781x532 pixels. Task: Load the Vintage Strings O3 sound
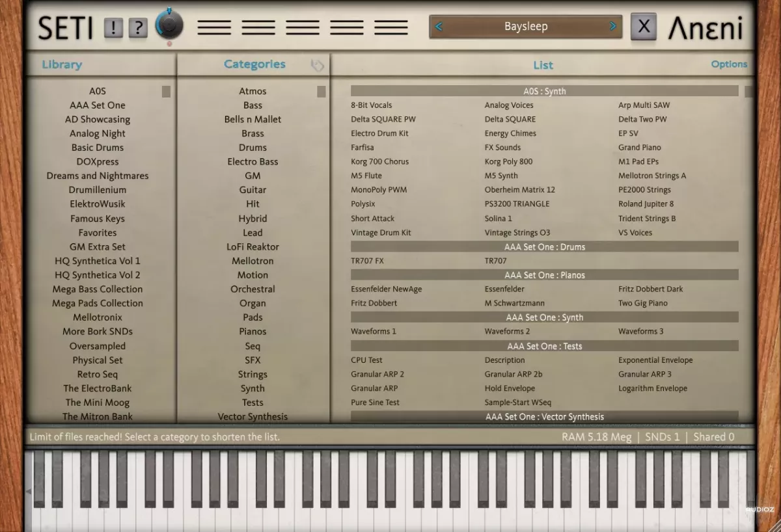tap(517, 233)
